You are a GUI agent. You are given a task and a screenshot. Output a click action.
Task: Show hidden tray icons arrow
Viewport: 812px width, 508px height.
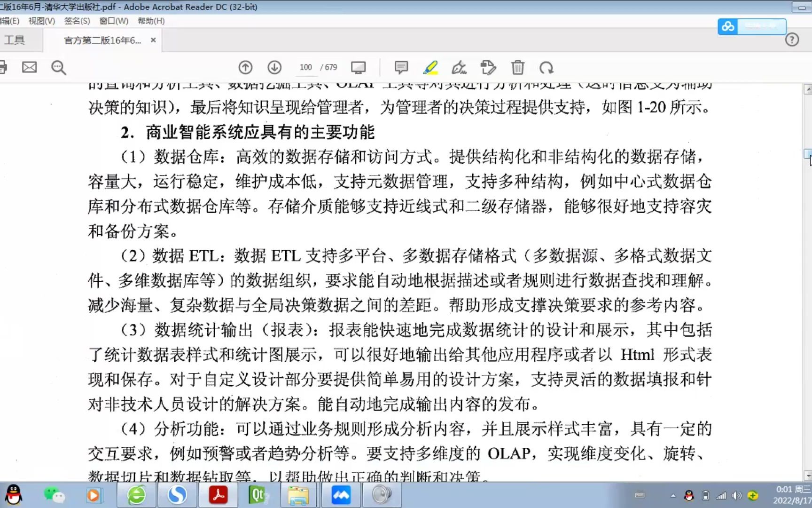tap(673, 495)
